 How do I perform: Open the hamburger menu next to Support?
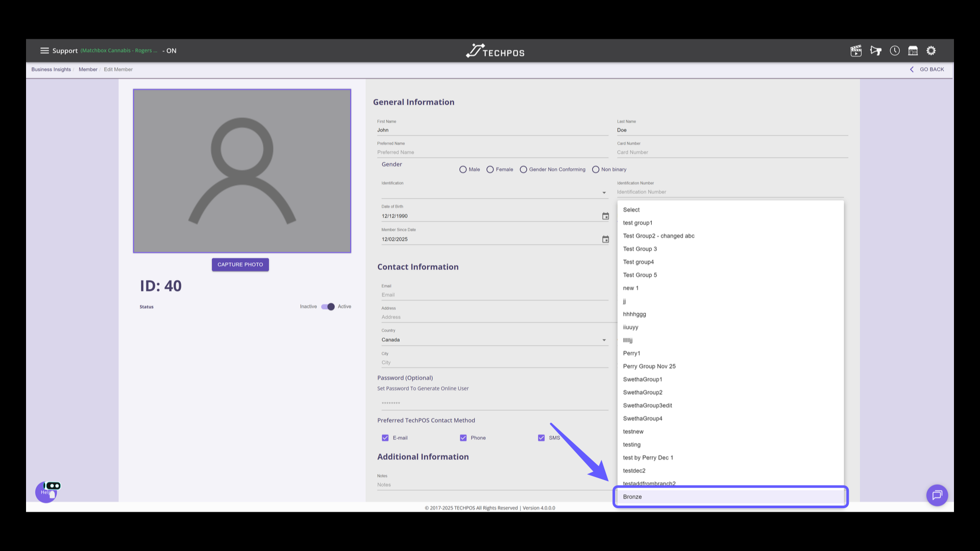pyautogui.click(x=45, y=51)
